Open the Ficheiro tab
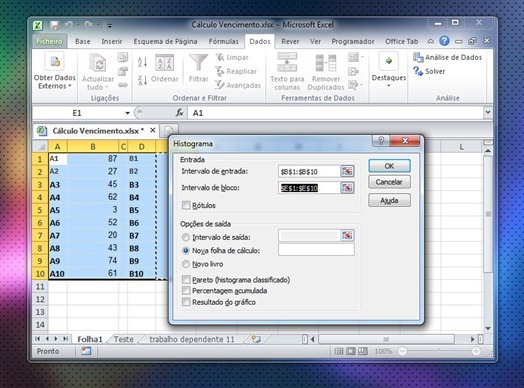 pos(49,41)
